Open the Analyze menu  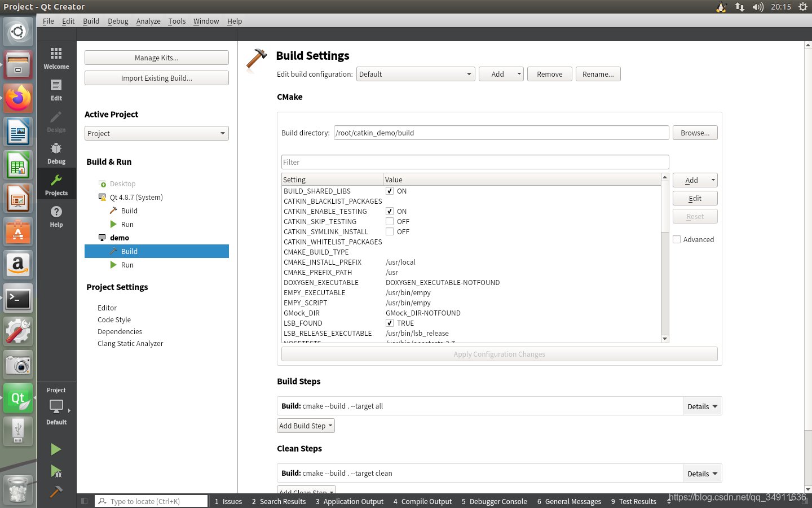click(x=148, y=21)
